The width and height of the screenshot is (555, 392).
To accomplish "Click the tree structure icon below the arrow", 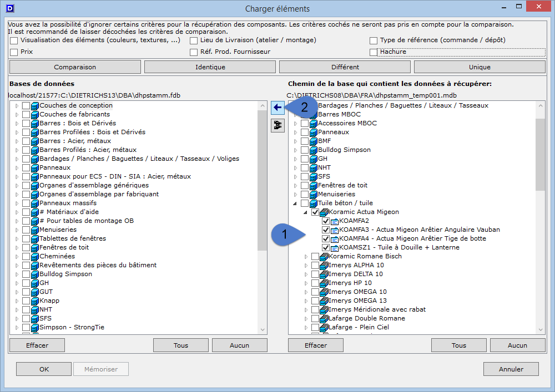I will [277, 126].
